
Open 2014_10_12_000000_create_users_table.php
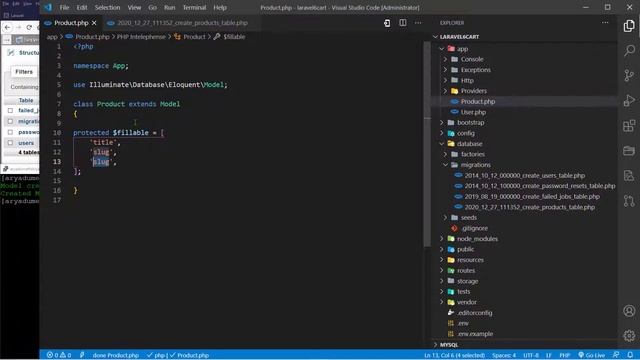[x=524, y=176]
